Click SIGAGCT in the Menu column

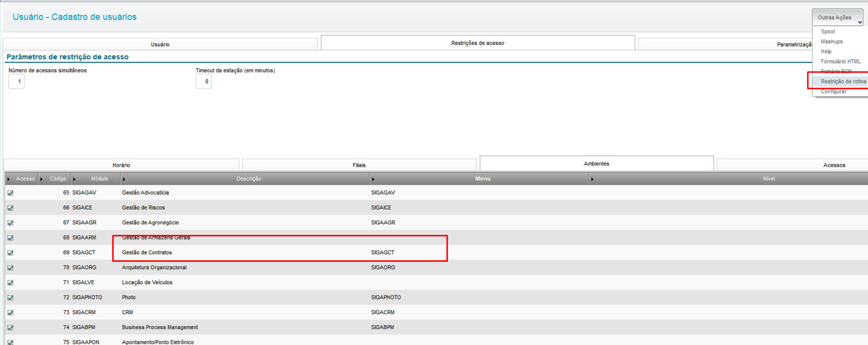tap(383, 253)
